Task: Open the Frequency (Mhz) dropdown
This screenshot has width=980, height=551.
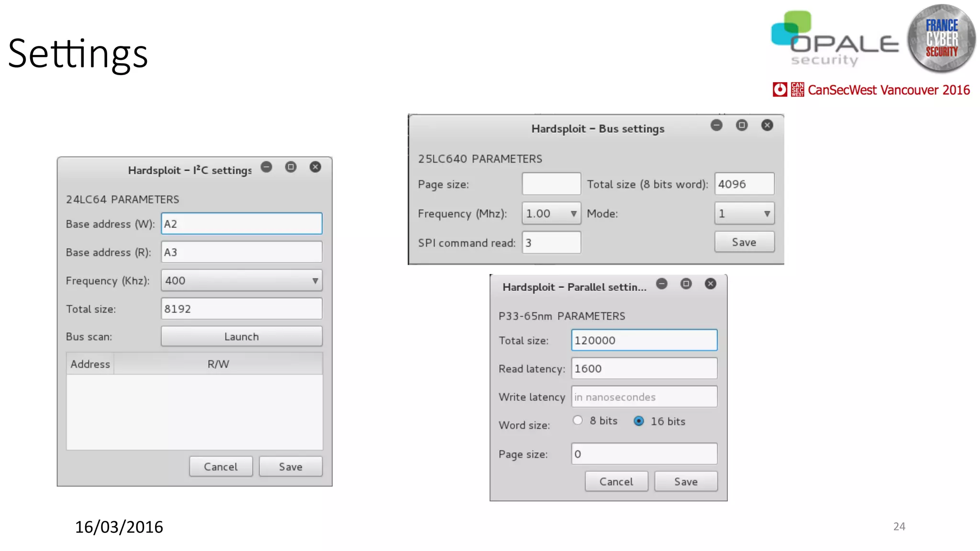Action: pos(551,213)
